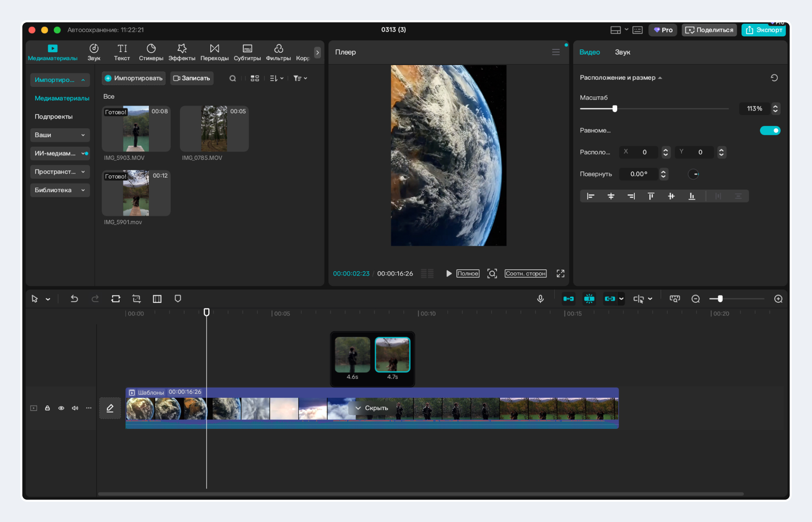Click the microphone voiceover record icon
The width and height of the screenshot is (812, 522).
pos(540,299)
